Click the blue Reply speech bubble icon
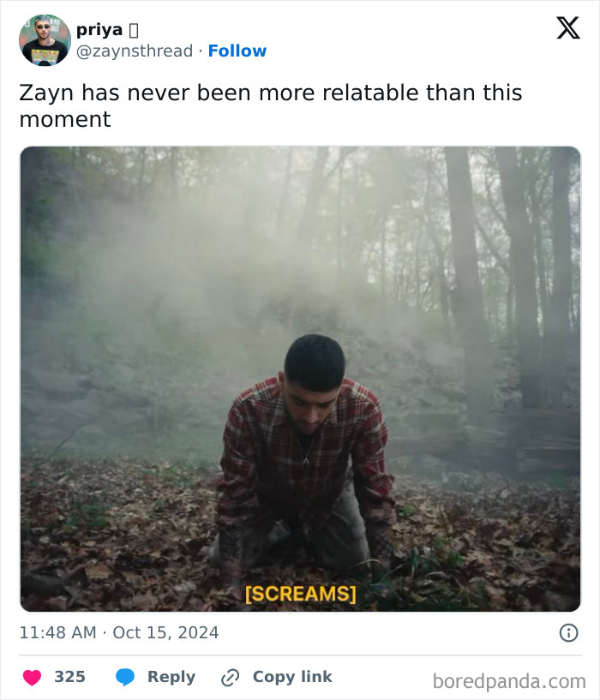The image size is (600, 700). click(123, 676)
